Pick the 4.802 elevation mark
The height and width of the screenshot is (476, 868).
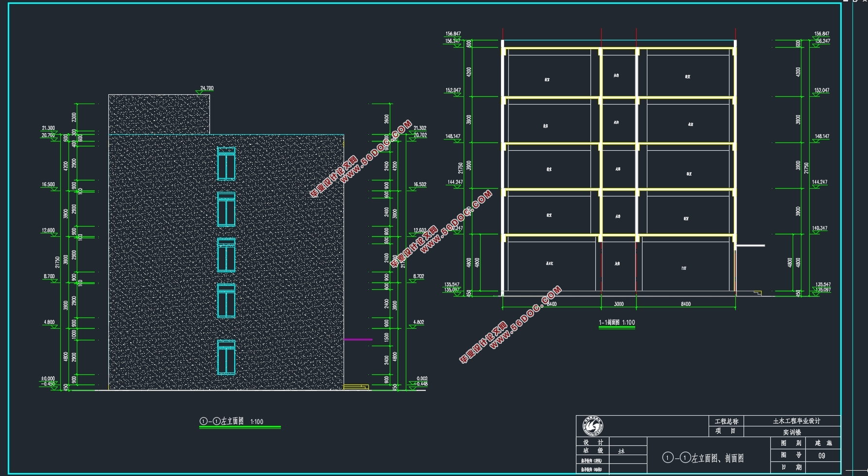pos(419,322)
